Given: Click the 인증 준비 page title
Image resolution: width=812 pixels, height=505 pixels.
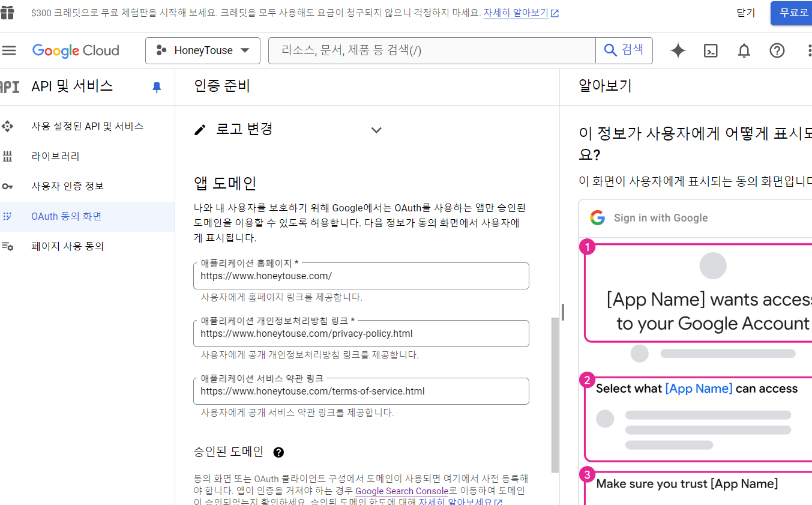Looking at the screenshot, I should pyautogui.click(x=222, y=86).
